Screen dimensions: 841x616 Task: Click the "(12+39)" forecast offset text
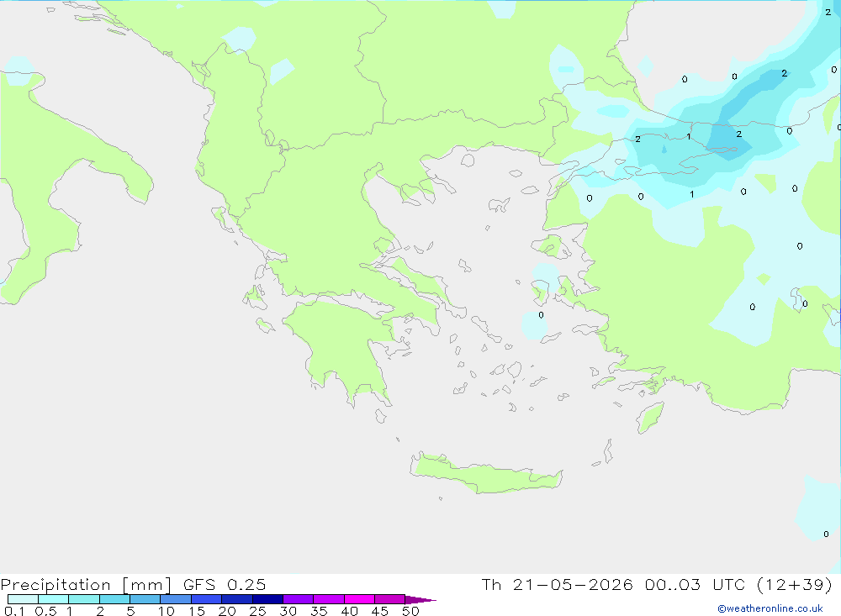click(x=795, y=585)
